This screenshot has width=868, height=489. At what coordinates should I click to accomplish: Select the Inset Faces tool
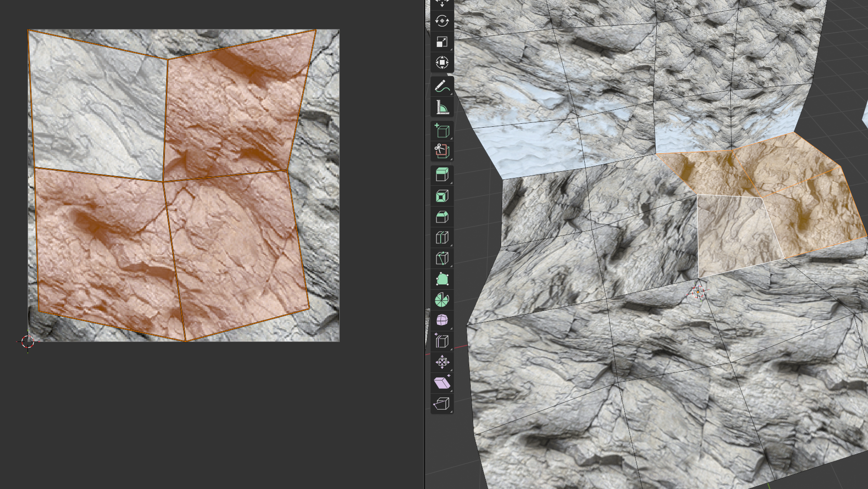coord(442,196)
